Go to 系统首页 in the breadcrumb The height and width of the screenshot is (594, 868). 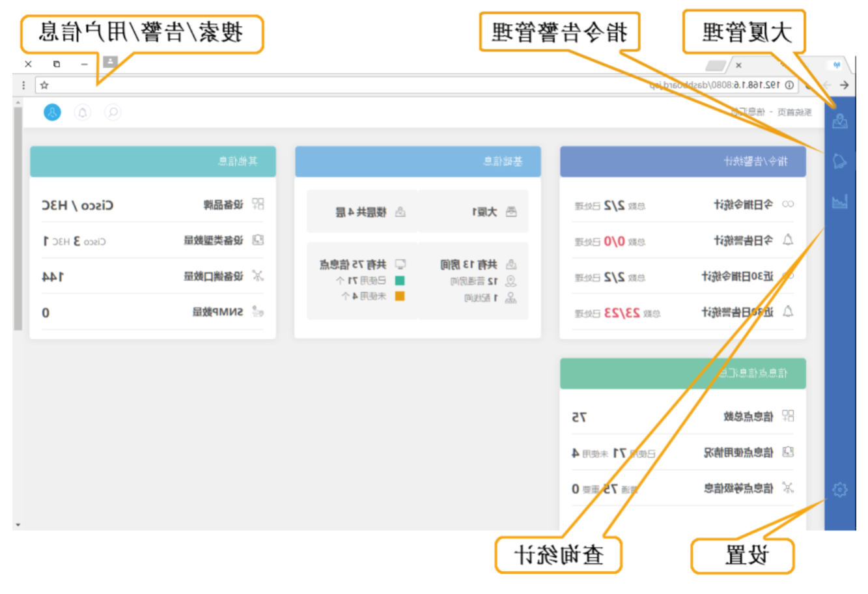click(x=795, y=112)
